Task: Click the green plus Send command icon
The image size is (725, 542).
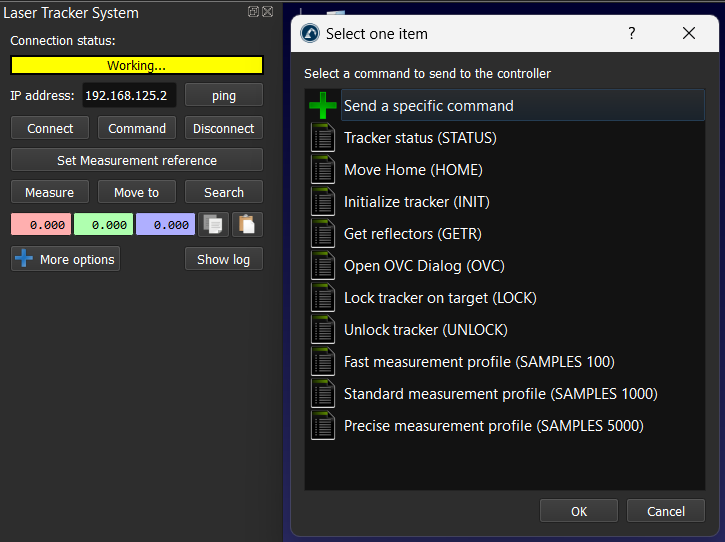Action: pyautogui.click(x=322, y=106)
